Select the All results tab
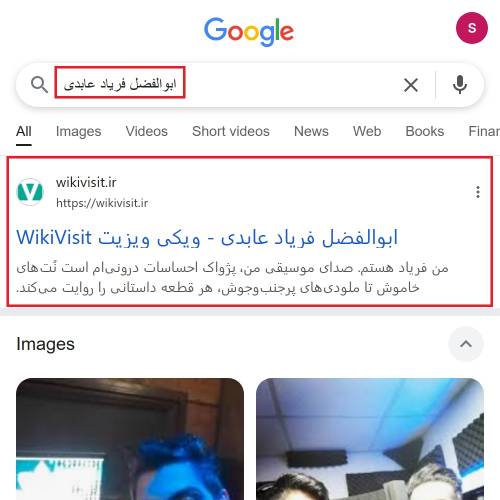 [x=24, y=131]
